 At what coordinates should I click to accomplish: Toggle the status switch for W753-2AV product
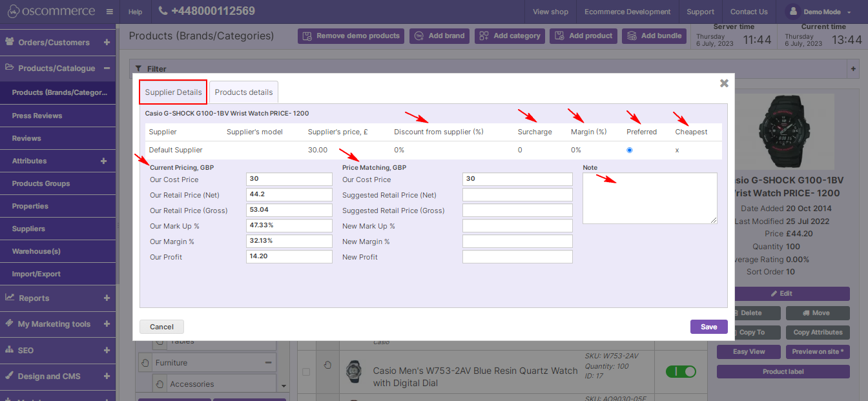click(681, 371)
